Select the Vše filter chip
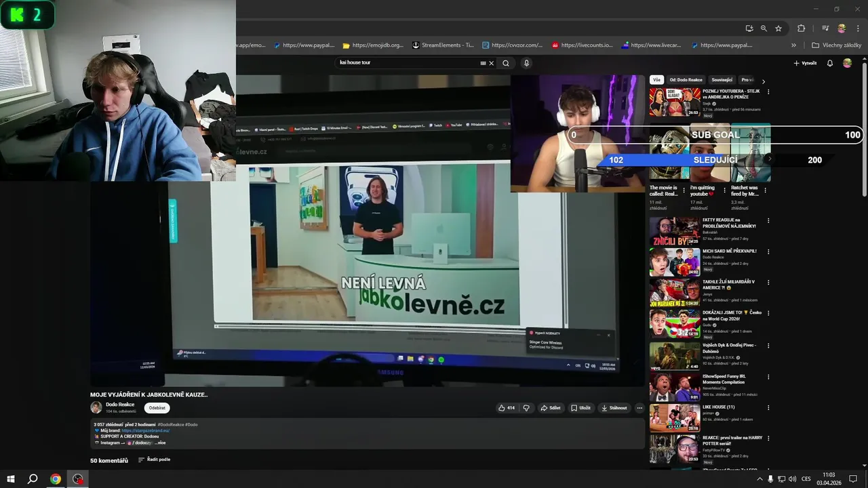This screenshot has width=868, height=488. click(x=656, y=80)
